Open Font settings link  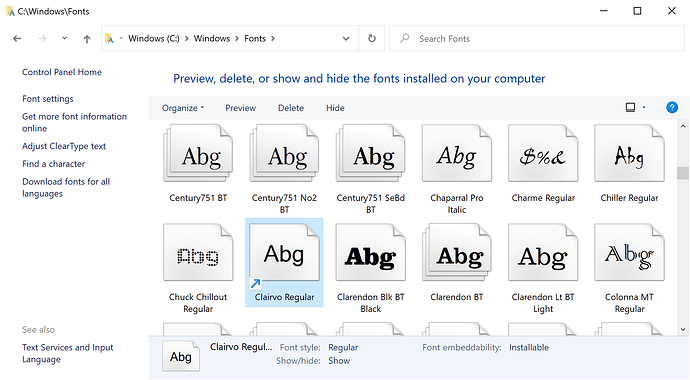(x=48, y=99)
